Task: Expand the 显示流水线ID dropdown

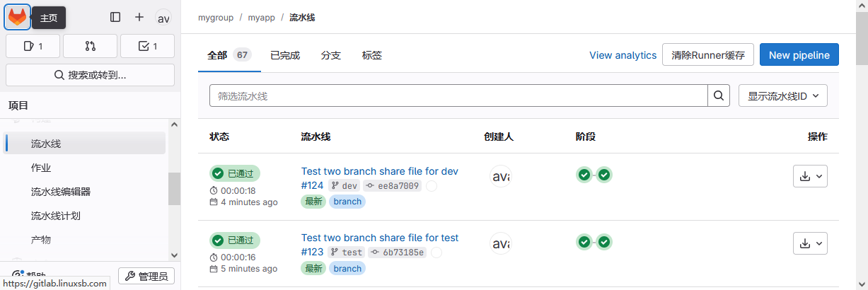Action: coord(782,95)
